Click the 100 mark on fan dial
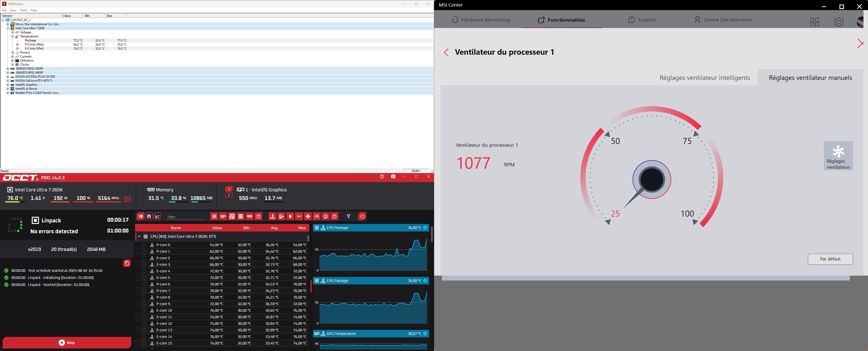 [687, 214]
